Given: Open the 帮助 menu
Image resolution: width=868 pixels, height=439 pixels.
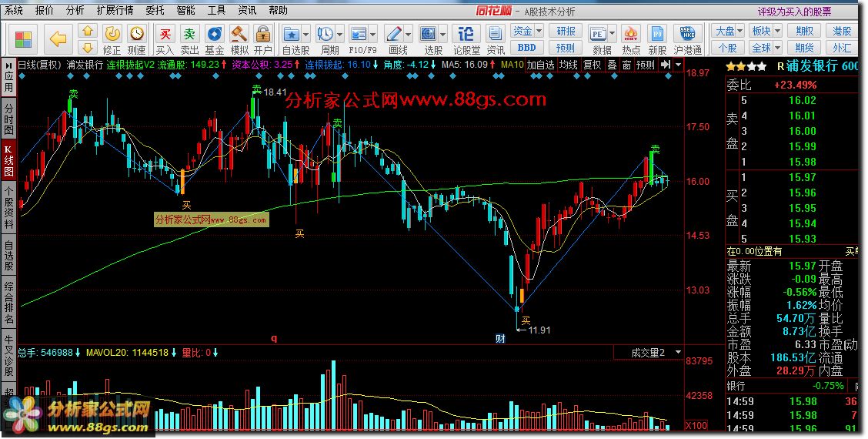Looking at the screenshot, I should tap(278, 10).
